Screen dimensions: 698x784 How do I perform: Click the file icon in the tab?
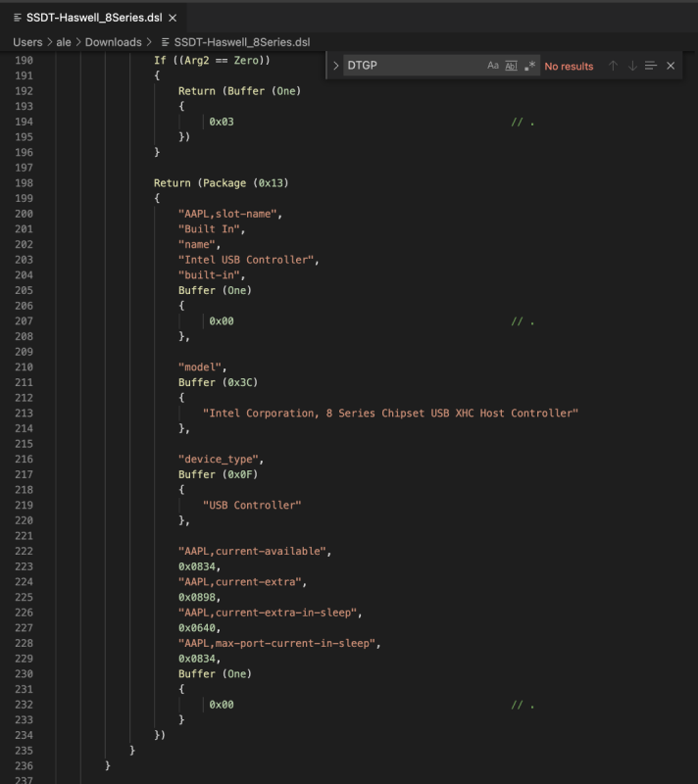[17, 18]
